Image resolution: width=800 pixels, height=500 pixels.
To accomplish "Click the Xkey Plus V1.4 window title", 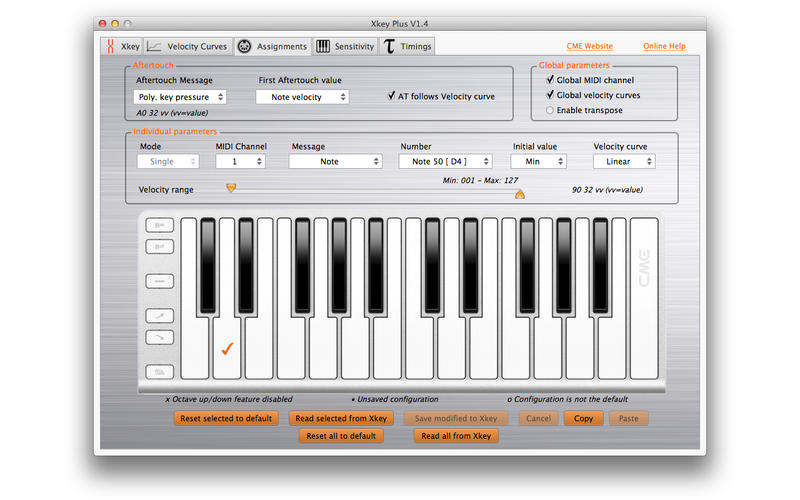I will point(399,24).
